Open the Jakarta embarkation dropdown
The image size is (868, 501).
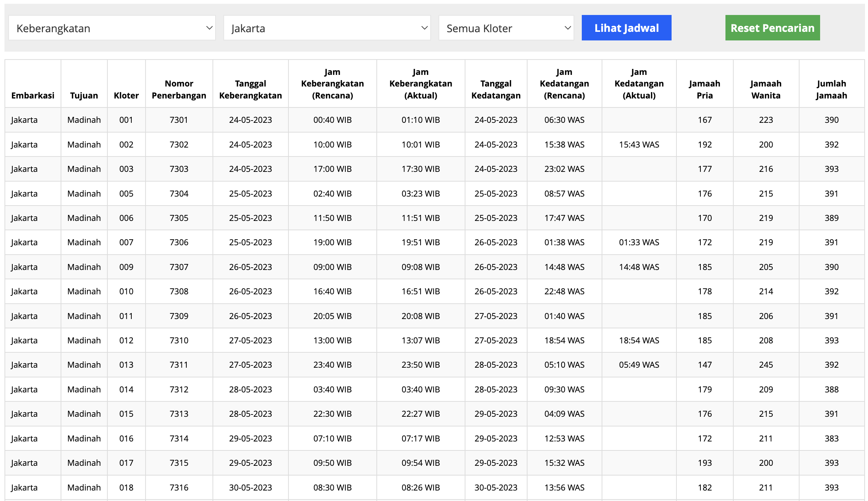327,28
